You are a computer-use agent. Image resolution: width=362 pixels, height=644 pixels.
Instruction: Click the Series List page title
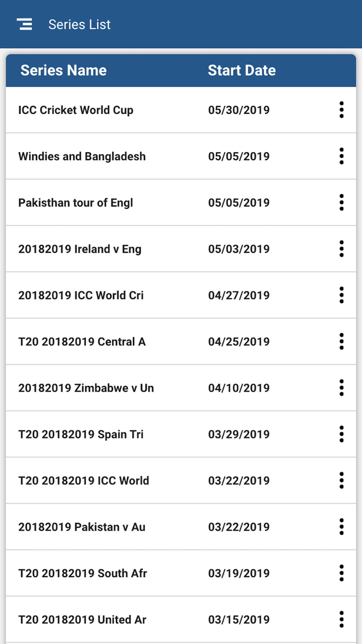(x=80, y=24)
